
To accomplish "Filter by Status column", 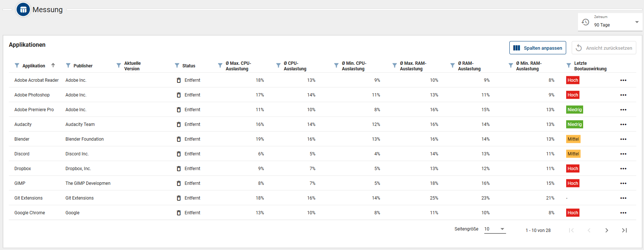I will (x=177, y=66).
